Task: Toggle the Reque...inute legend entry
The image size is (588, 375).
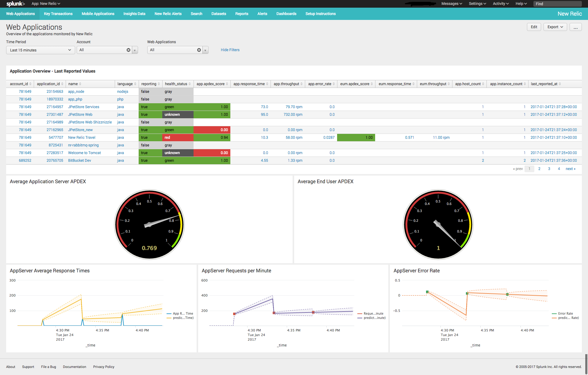Action: [371, 314]
